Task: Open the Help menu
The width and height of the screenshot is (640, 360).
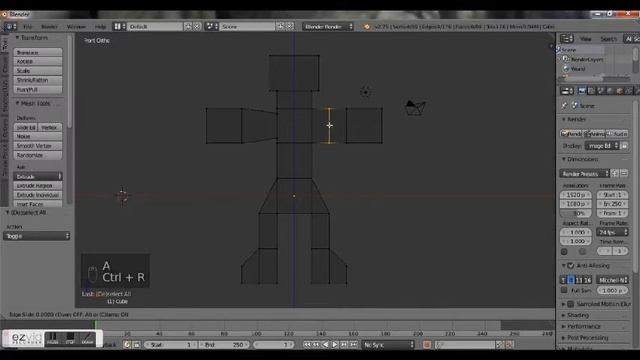Action: [x=100, y=27]
